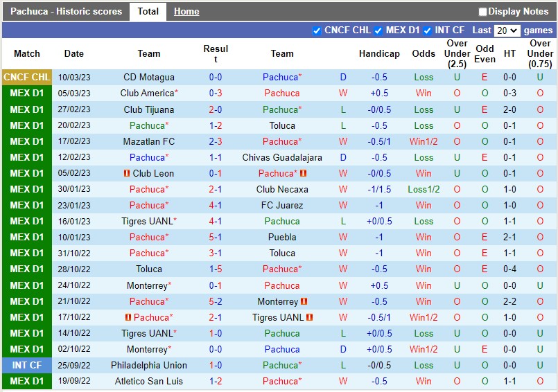The height and width of the screenshot is (392, 558).
Task: Click the date 19/09/22
Action: coord(74,381)
